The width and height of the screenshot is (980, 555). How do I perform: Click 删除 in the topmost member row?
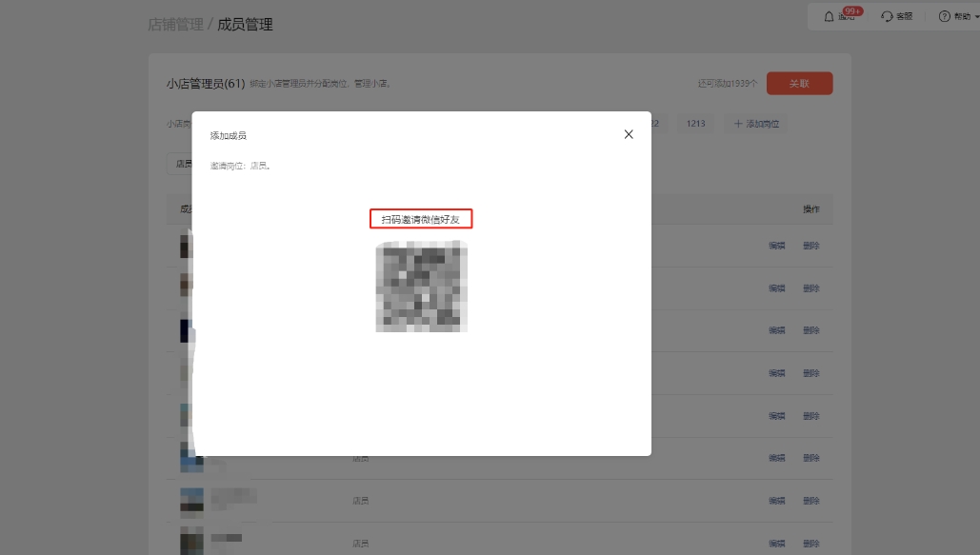coord(811,246)
